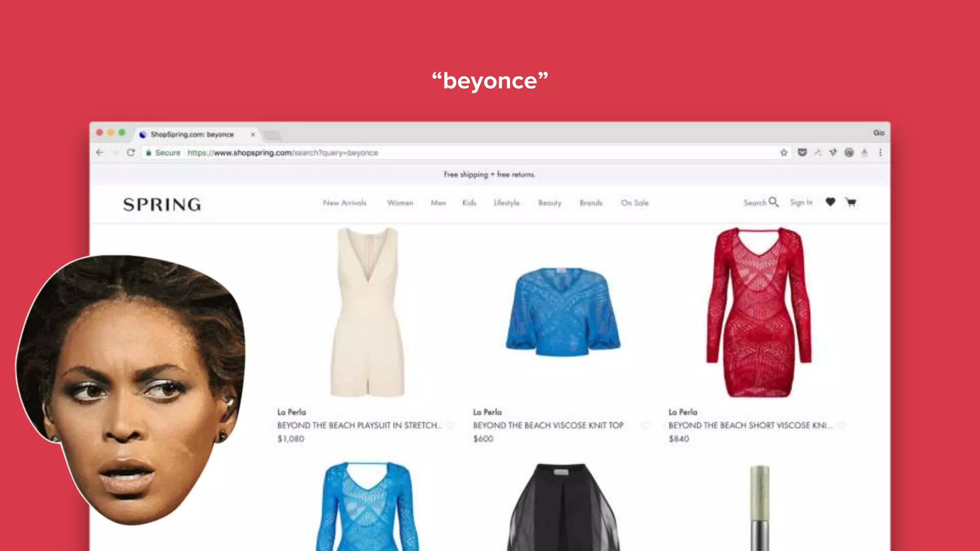The height and width of the screenshot is (551, 980).
Task: Click the green secure padlock icon
Action: pyautogui.click(x=149, y=153)
